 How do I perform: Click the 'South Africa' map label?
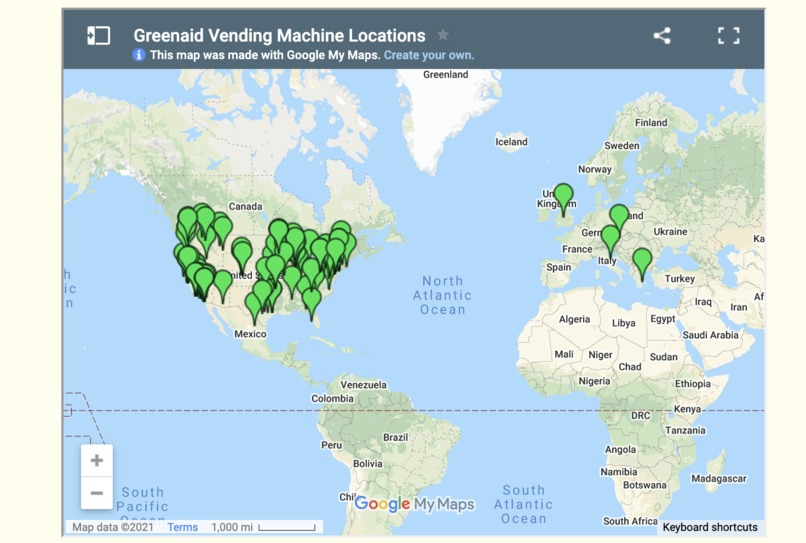point(630,521)
